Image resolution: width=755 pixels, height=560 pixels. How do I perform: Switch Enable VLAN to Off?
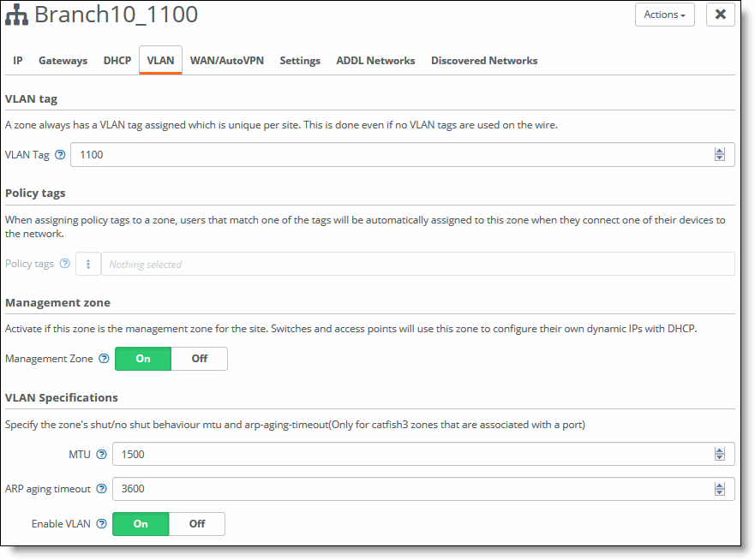click(197, 524)
